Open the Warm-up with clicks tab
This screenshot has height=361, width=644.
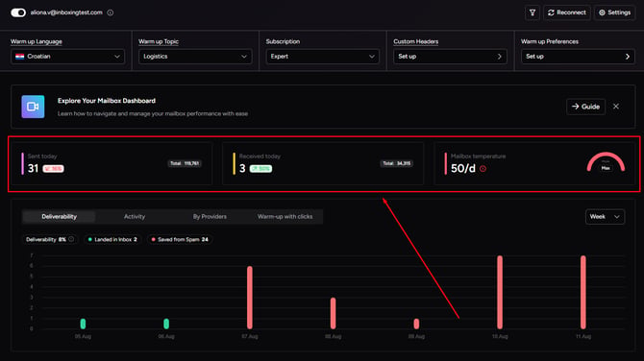pyautogui.click(x=285, y=217)
